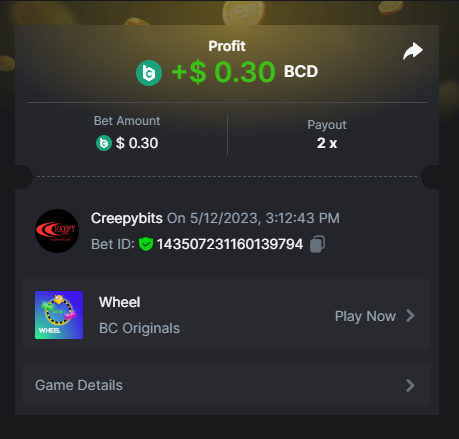Copy the Bet ID using the copy icon
Screen dimensions: 459x439
pyautogui.click(x=317, y=244)
